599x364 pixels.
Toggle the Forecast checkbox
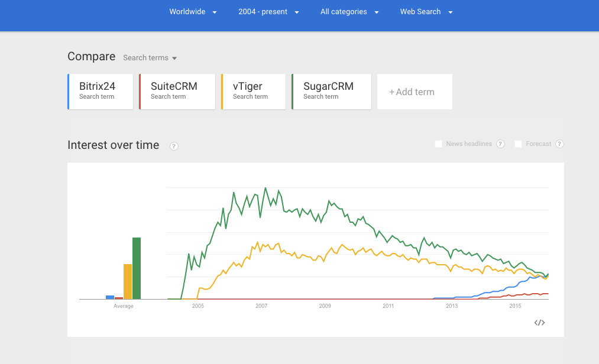518,144
